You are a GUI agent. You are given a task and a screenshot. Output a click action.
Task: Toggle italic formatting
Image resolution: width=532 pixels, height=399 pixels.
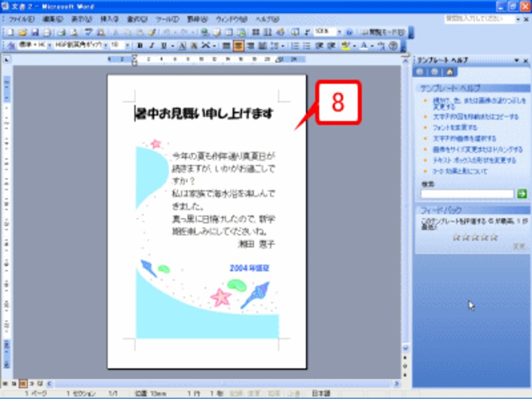153,47
